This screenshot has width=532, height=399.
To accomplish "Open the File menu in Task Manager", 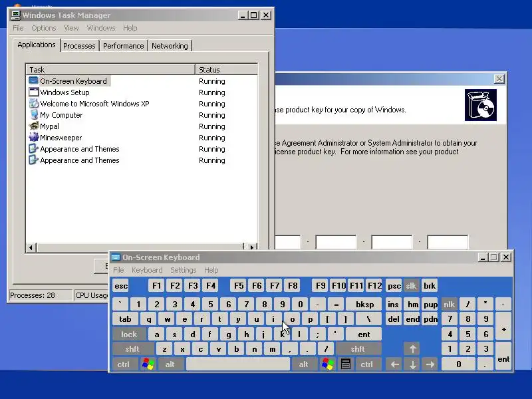I will tap(18, 28).
